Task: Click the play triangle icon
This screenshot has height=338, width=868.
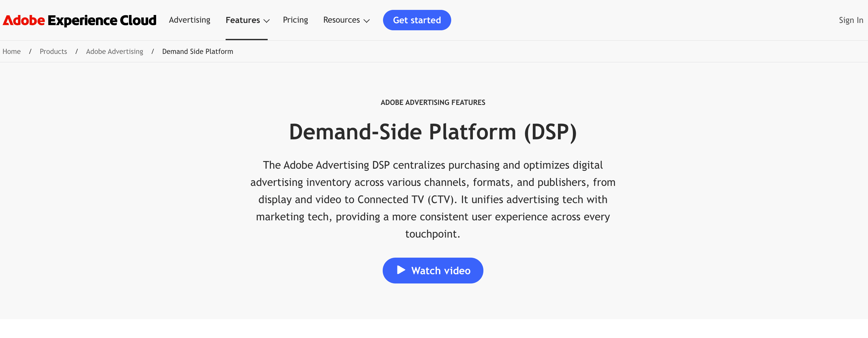Action: pos(401,270)
